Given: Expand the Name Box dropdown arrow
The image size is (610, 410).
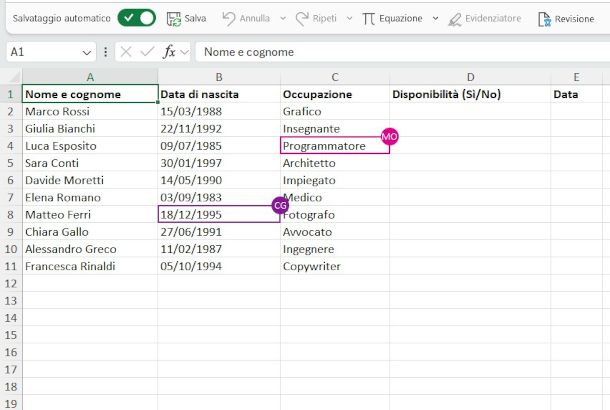Looking at the screenshot, I should click(87, 52).
